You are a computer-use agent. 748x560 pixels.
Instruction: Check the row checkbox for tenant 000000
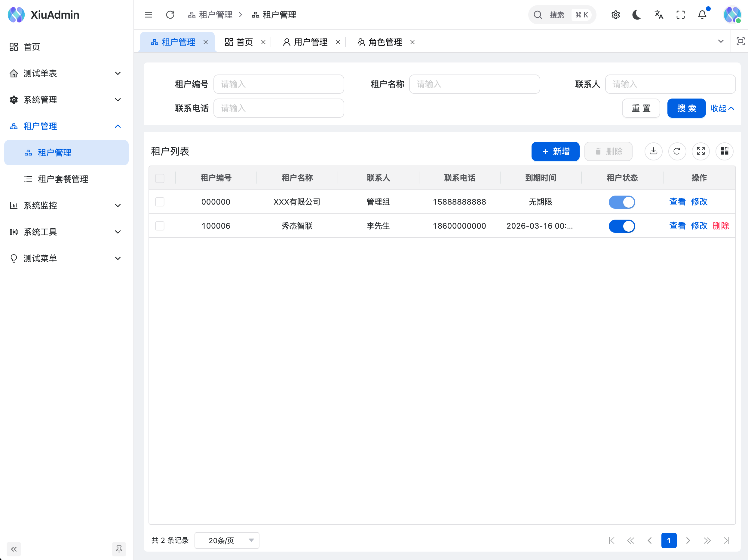pos(160,202)
